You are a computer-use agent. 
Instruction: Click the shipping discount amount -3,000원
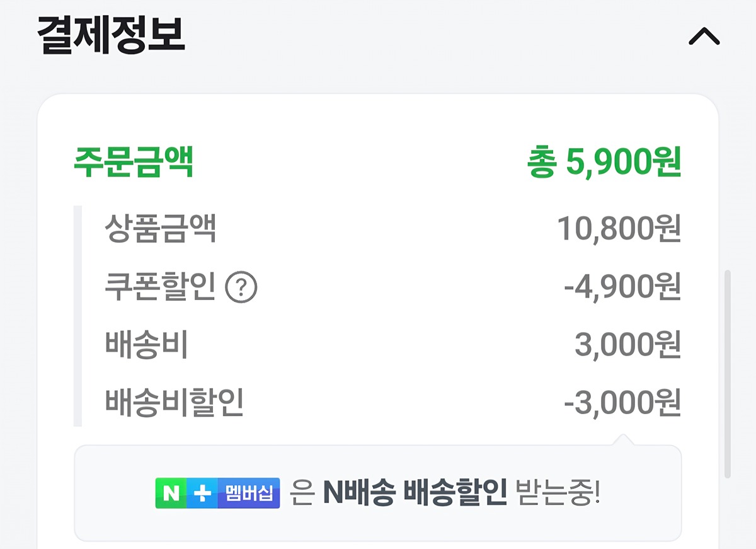pos(622,403)
